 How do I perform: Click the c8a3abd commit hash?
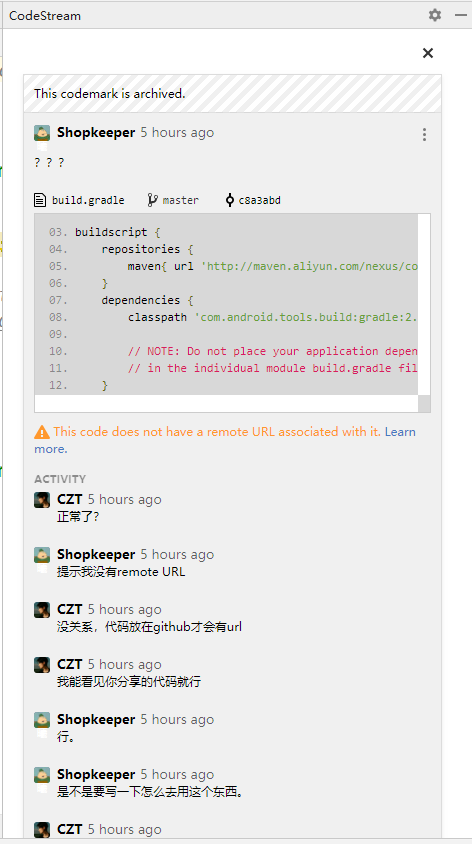coord(260,200)
